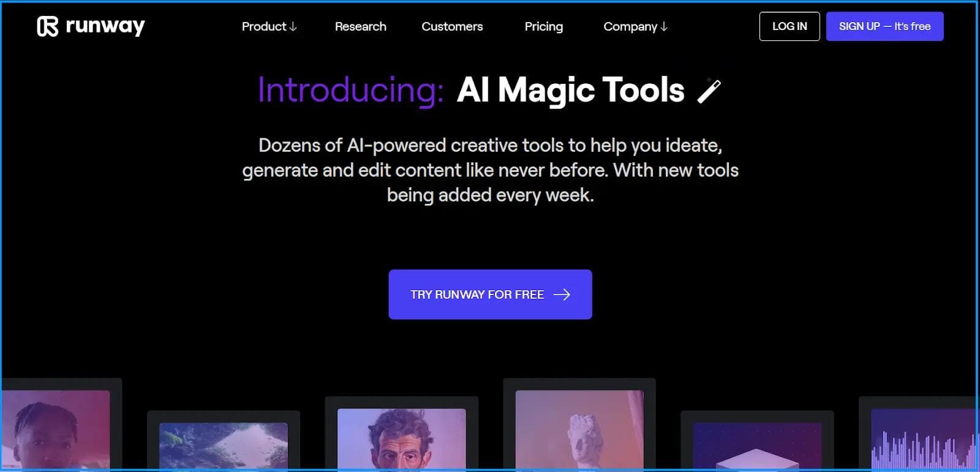Click SIGN UP — It's free button
This screenshot has width=980, height=472.
click(884, 26)
